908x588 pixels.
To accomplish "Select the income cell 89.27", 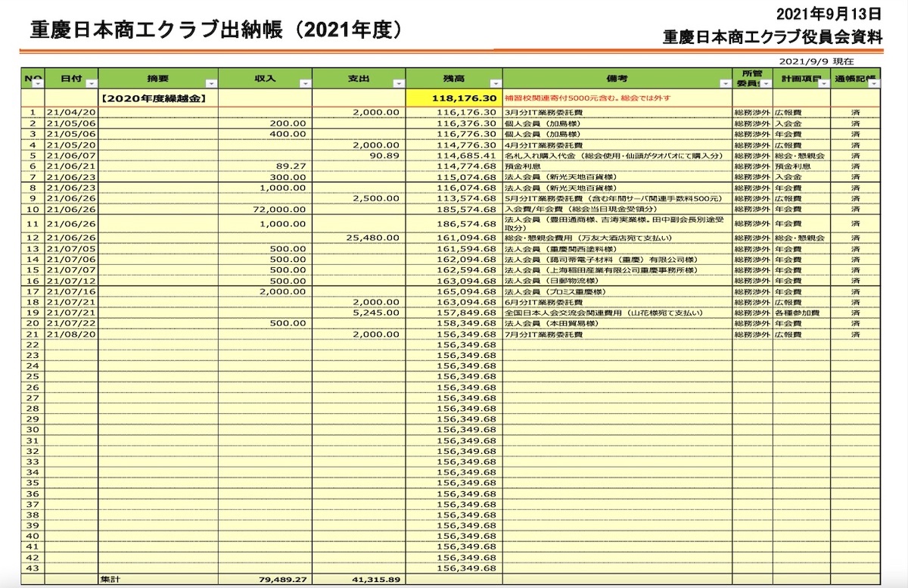I will click(265, 166).
